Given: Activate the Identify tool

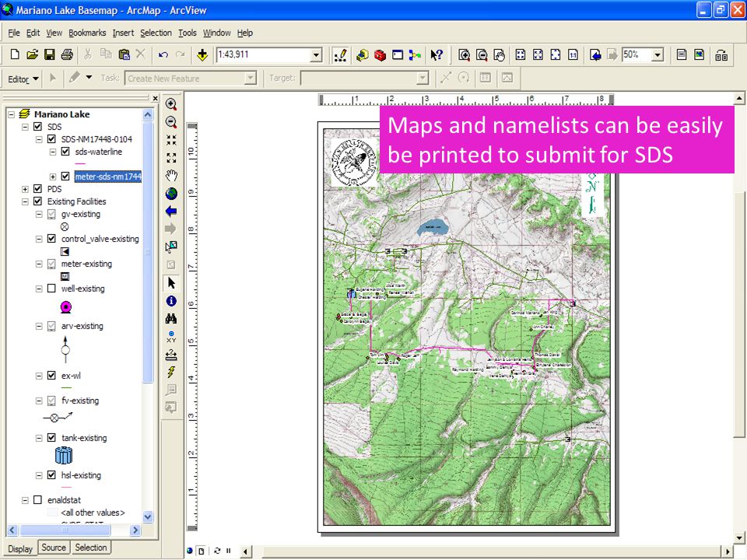Looking at the screenshot, I should click(171, 301).
